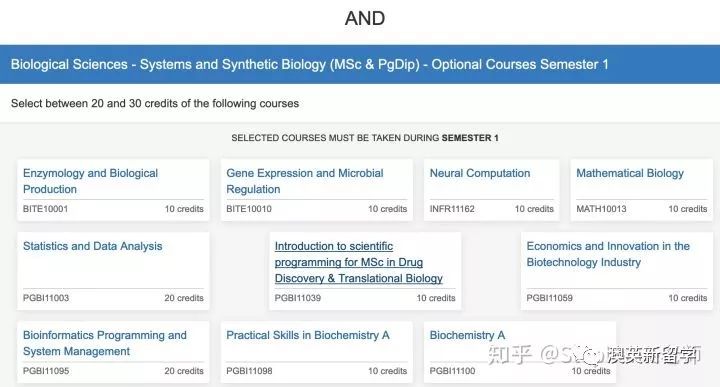The width and height of the screenshot is (720, 387).
Task: Open the Mathematical Biology course link
Action: pyautogui.click(x=630, y=173)
